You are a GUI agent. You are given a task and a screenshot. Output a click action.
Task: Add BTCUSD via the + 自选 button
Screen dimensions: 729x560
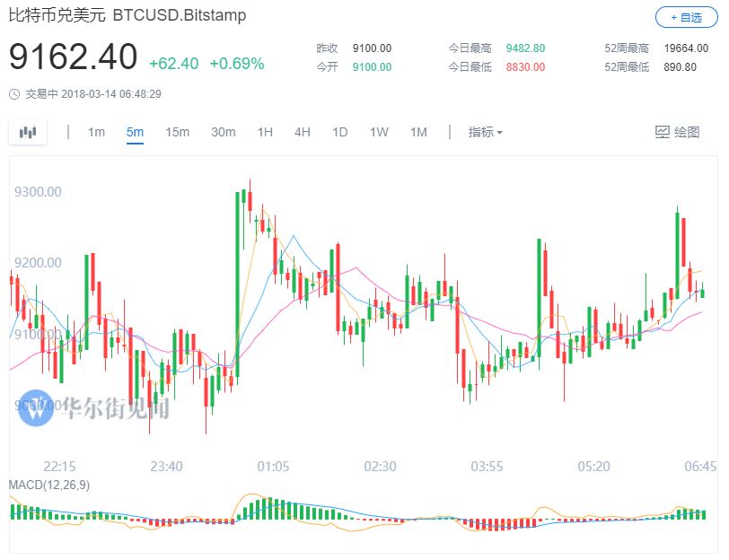pyautogui.click(x=686, y=18)
